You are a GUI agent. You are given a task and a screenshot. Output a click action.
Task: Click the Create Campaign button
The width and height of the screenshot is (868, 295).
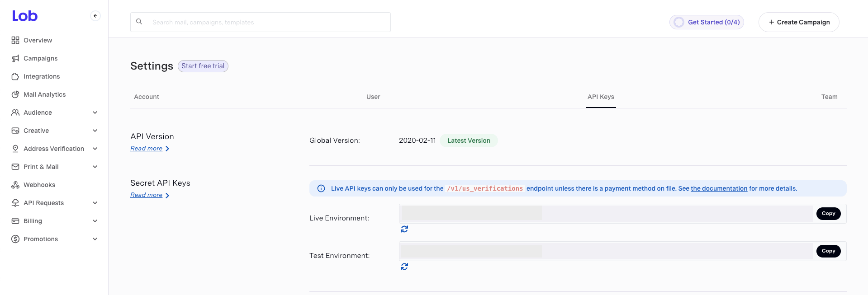[x=799, y=22]
